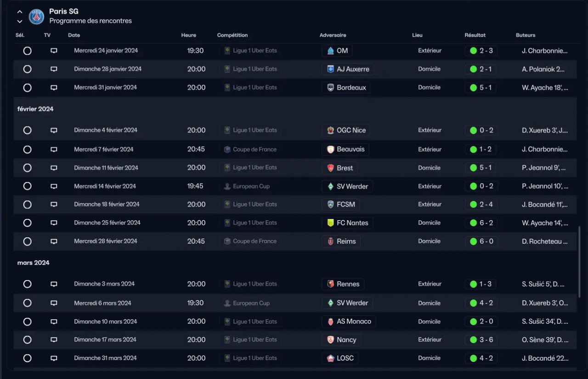Screen dimensions: 588x379
Task: Open the 3 - 6 result against Nancy
Action: [481, 339]
